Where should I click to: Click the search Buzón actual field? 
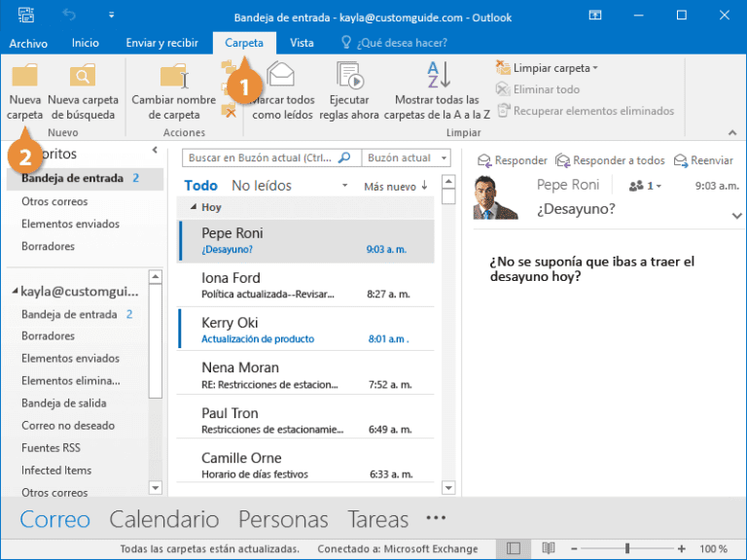(x=263, y=157)
